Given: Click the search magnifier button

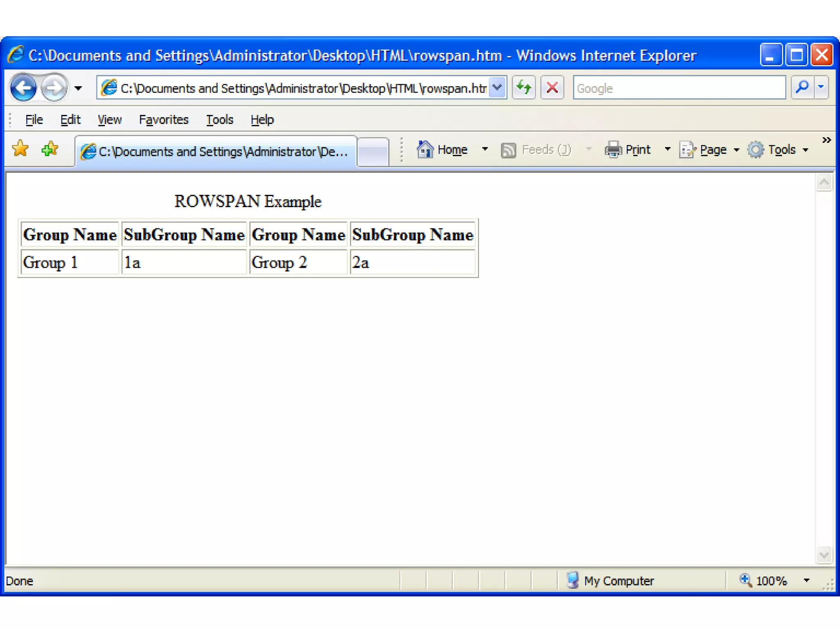Looking at the screenshot, I should [x=802, y=87].
